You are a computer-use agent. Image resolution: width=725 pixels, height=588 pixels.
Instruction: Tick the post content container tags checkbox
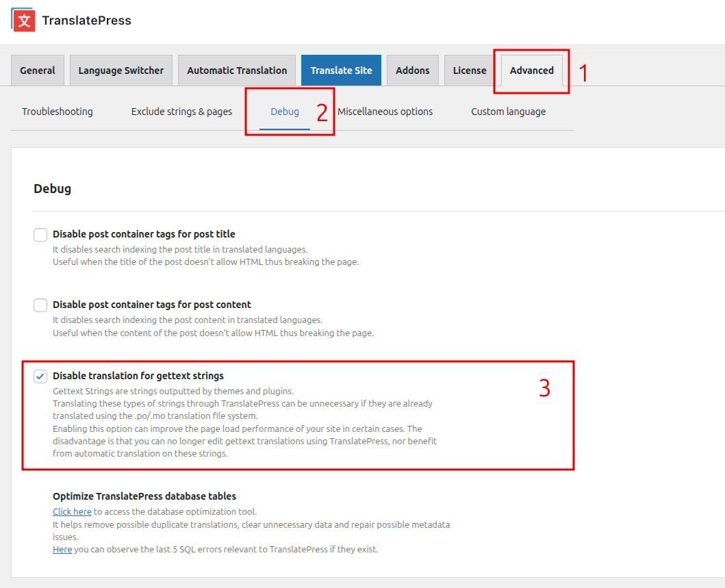click(x=40, y=305)
